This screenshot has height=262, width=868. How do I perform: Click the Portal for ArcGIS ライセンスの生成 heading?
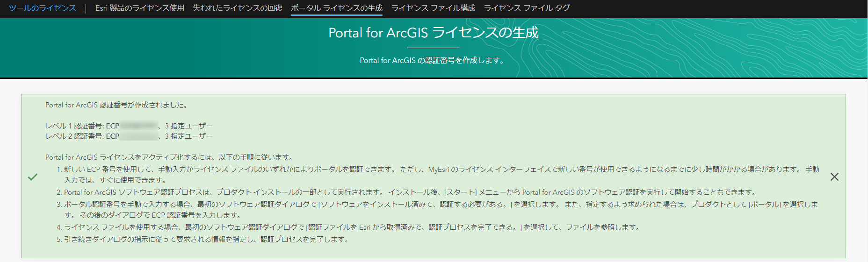pyautogui.click(x=433, y=33)
